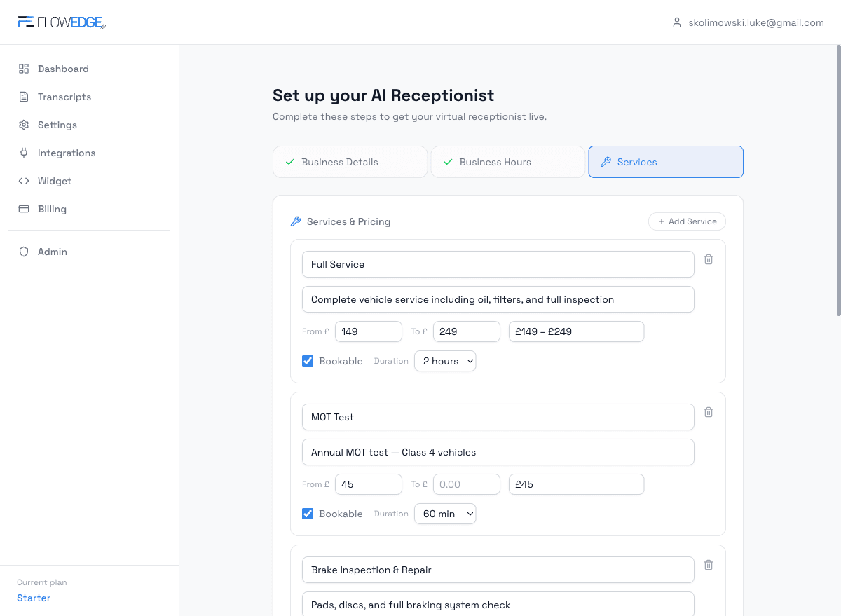Edit the MOT Test name field
Image resolution: width=841 pixels, height=616 pixels.
click(498, 416)
